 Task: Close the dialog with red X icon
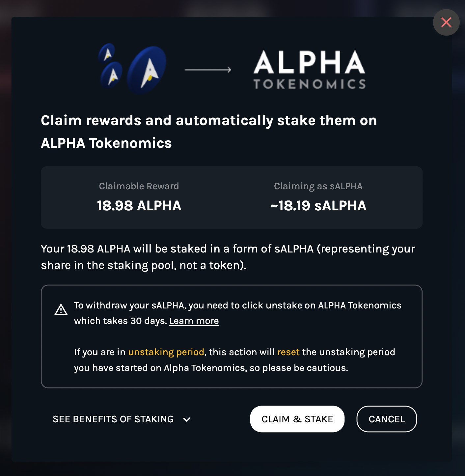pos(446,22)
